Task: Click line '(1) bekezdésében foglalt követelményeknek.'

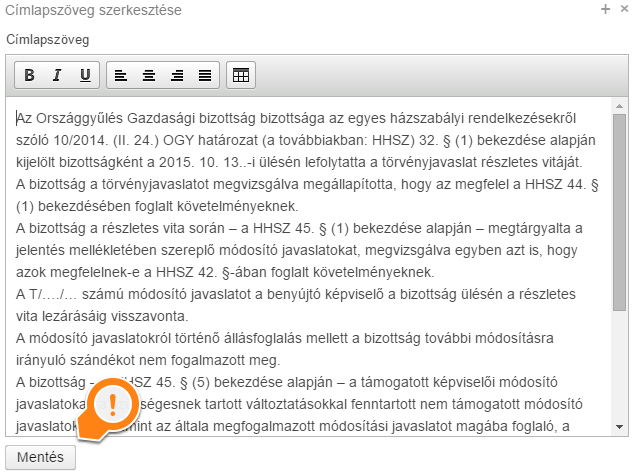Action: (x=157, y=206)
